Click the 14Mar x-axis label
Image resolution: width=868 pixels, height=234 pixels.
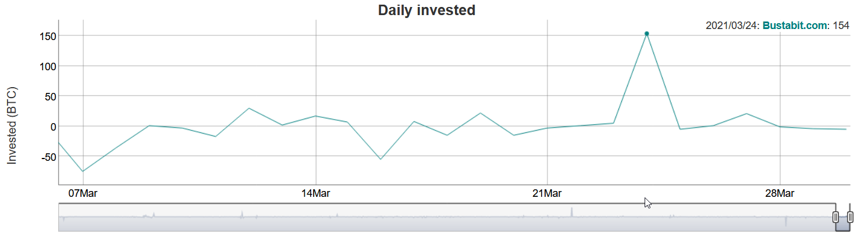(315, 193)
